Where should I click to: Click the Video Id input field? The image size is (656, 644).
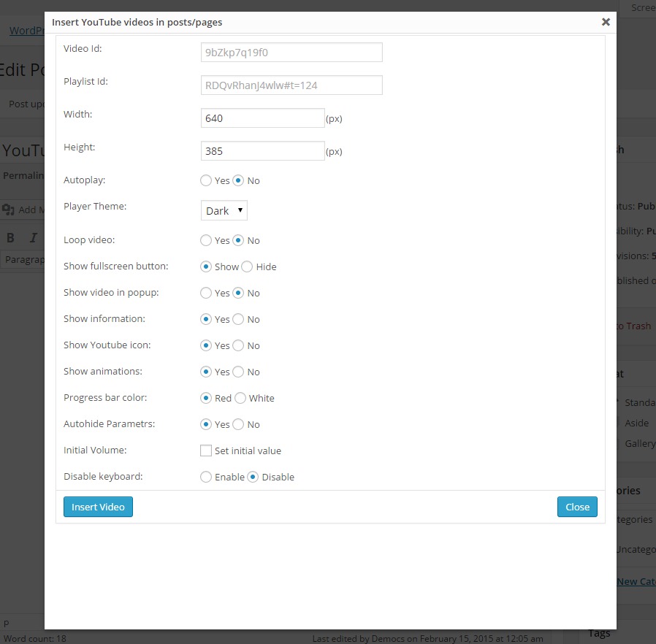point(291,53)
